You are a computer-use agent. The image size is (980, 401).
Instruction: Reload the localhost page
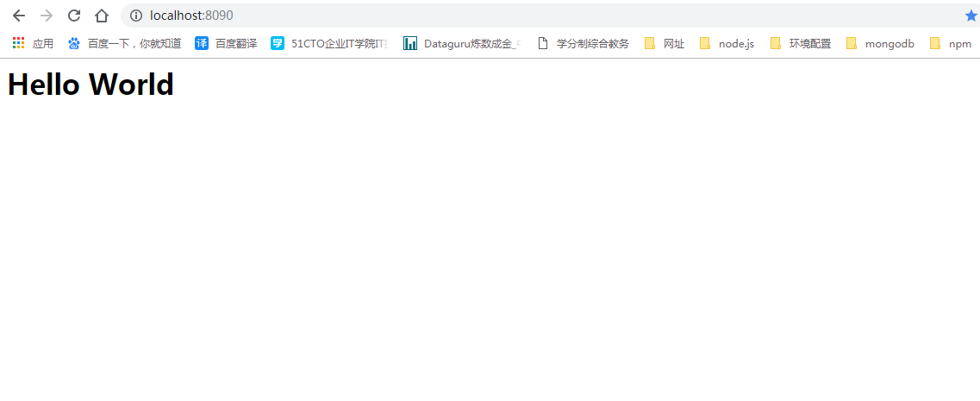74,16
